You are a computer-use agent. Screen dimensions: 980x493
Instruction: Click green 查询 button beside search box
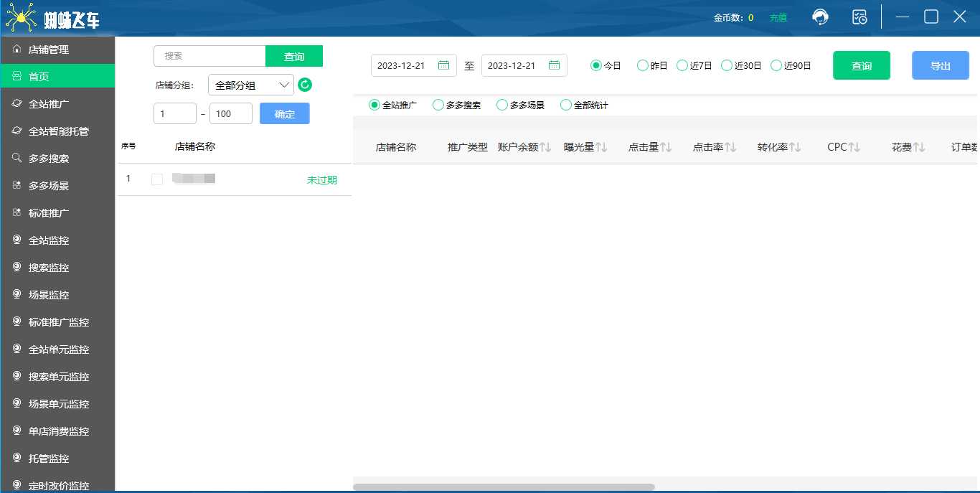pos(294,56)
